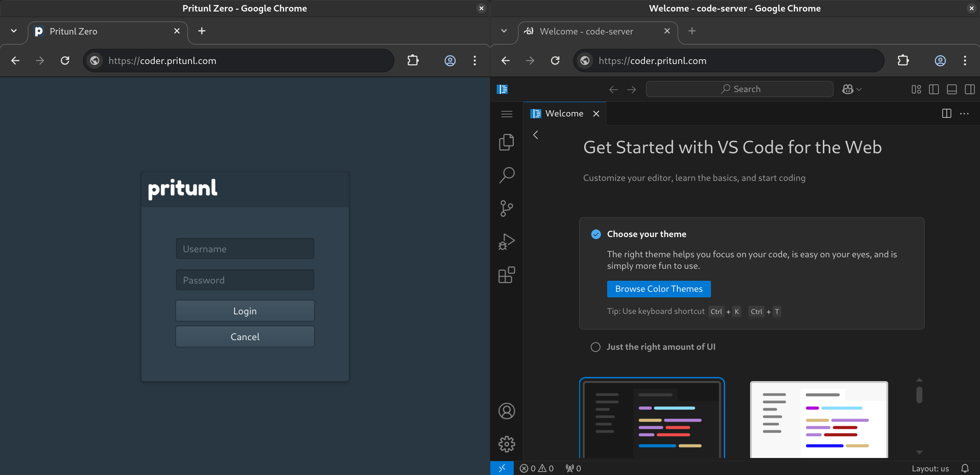Click the Pritunl window address bar URL
This screenshot has height=475, width=980.
coord(162,61)
